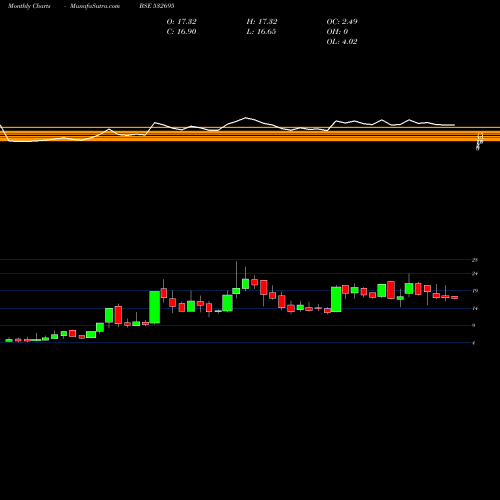Select the "BSE 532695" symbol text
Image resolution: width=500 pixels, height=500 pixels.
click(x=157, y=6)
